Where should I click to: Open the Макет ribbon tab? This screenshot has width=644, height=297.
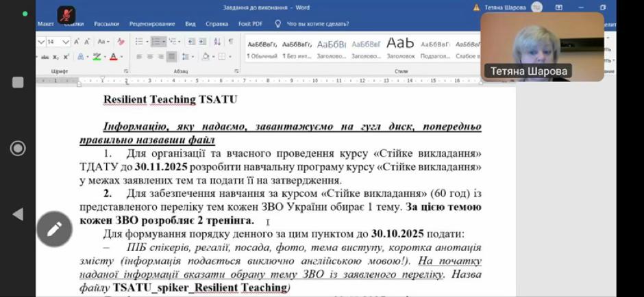click(46, 24)
